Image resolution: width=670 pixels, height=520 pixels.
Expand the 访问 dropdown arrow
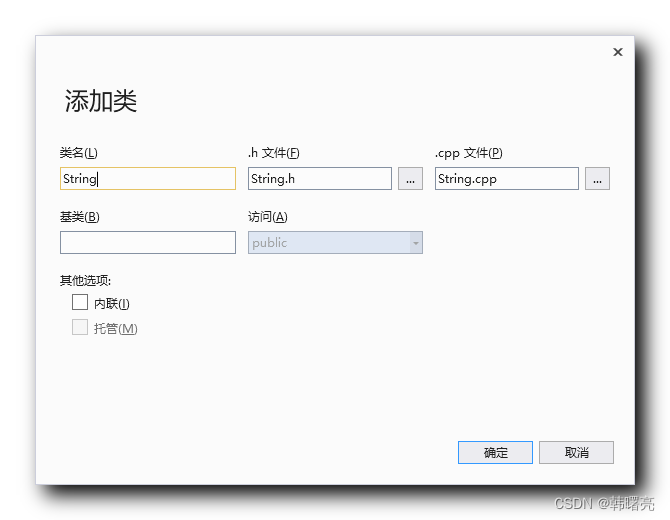click(415, 243)
